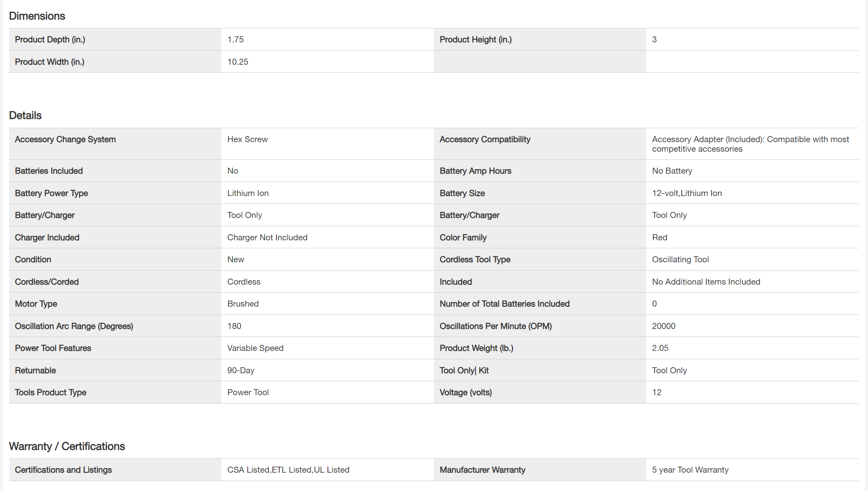This screenshot has height=491, width=868.
Task: Select the Hex Screw value
Action: point(247,139)
